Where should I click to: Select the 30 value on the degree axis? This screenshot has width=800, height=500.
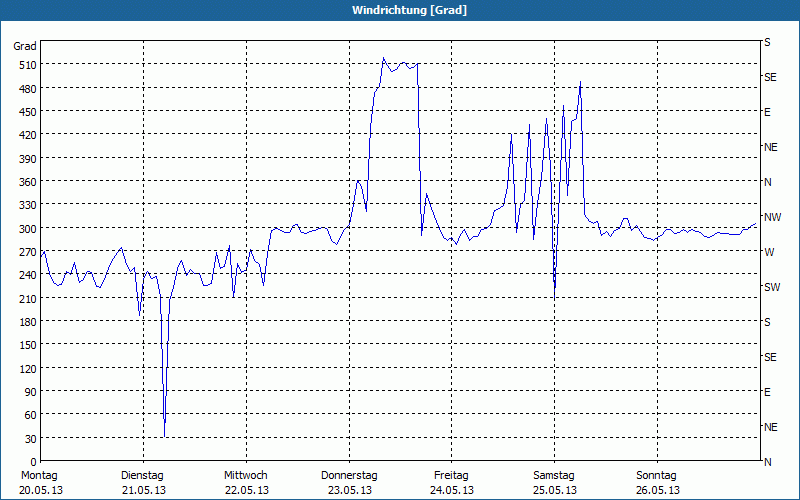(31, 439)
